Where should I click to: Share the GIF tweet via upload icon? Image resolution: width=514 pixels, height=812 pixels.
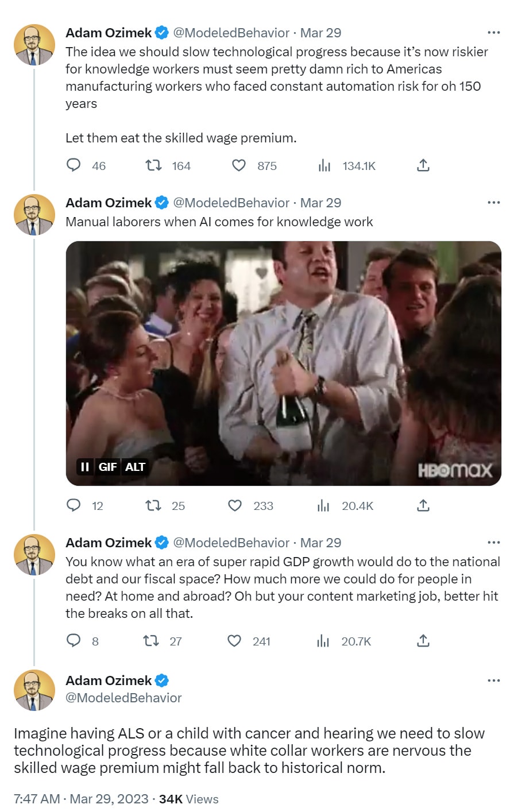pyautogui.click(x=423, y=505)
